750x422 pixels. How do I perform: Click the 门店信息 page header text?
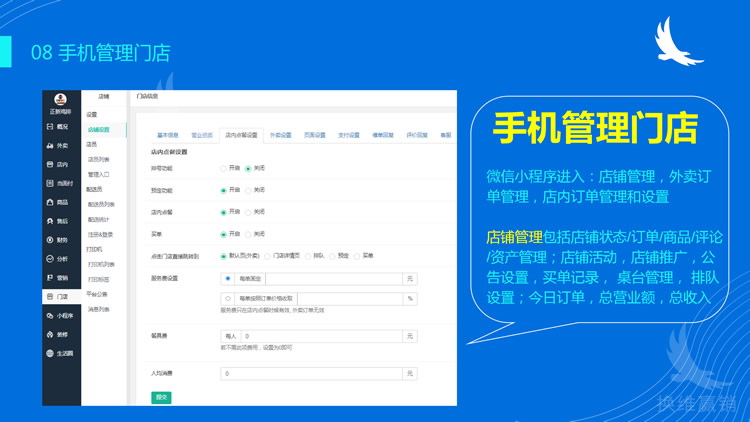coord(147,96)
